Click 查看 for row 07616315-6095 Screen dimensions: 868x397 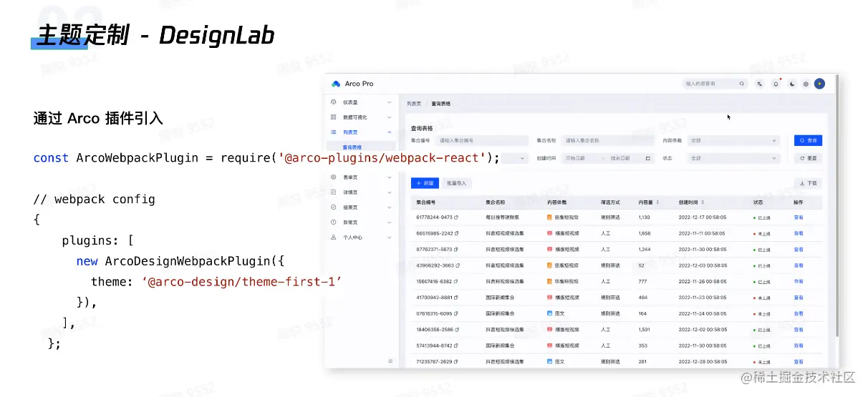coord(799,313)
